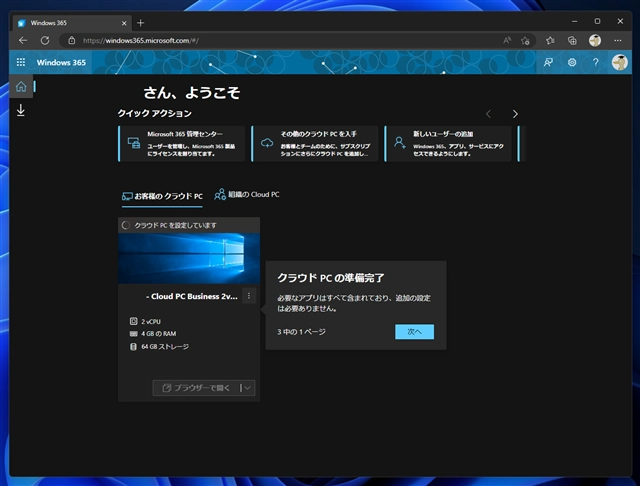The height and width of the screenshot is (486, 640).
Task: Click the Windows 365 header title
Action: pos(61,62)
